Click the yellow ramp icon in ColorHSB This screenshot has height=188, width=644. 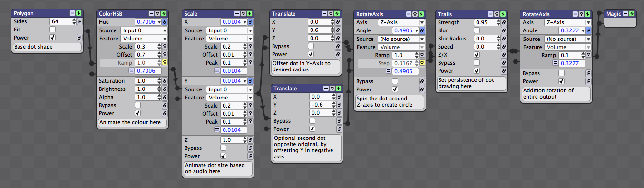click(x=165, y=63)
